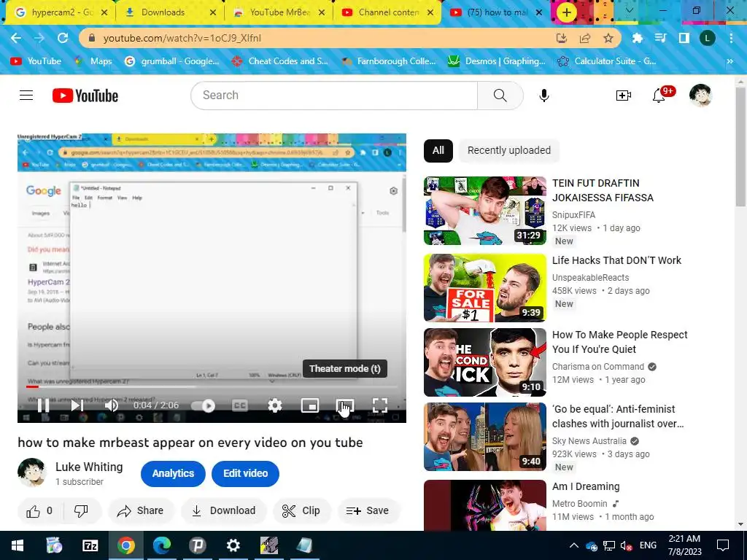Search with your voice microphone
The width and height of the screenshot is (747, 560).
544,96
